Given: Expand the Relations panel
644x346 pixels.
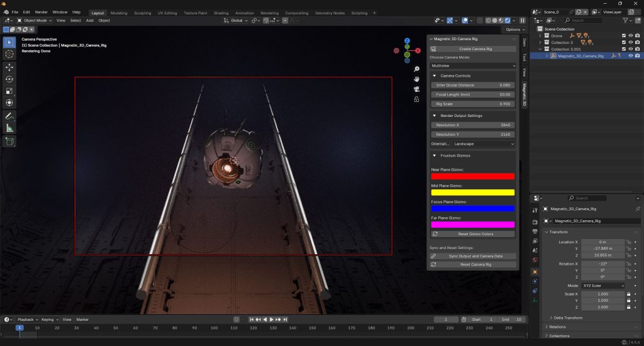Looking at the screenshot, I should coord(556,326).
